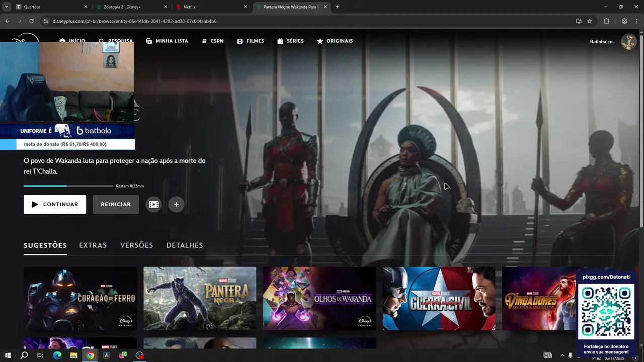Open Pantera Negra movie thumbnail

(200, 298)
